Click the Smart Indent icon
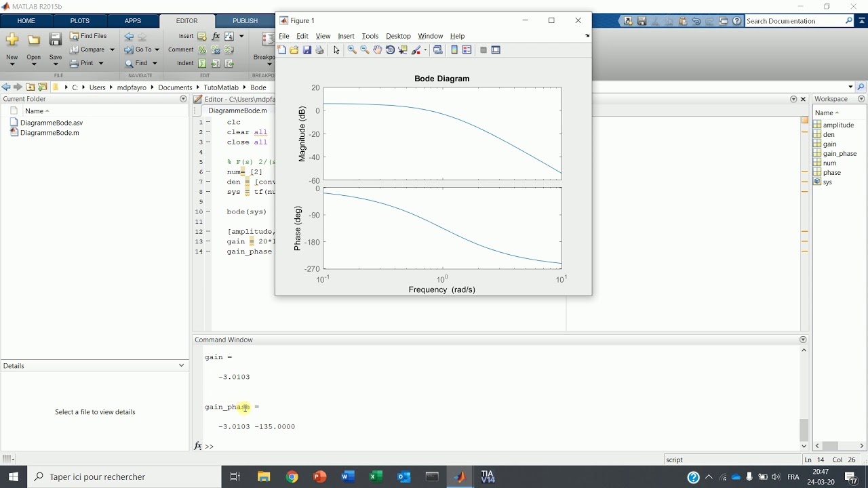 [202, 64]
